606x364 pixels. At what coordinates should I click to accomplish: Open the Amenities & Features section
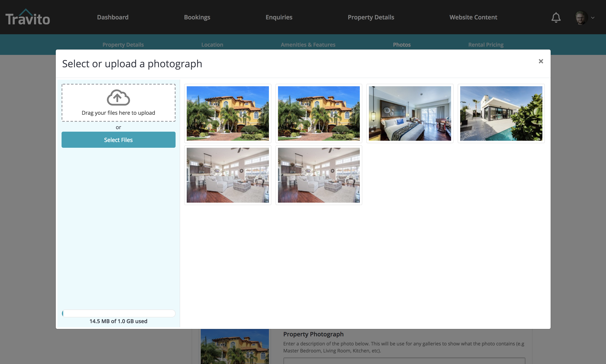[x=308, y=44]
